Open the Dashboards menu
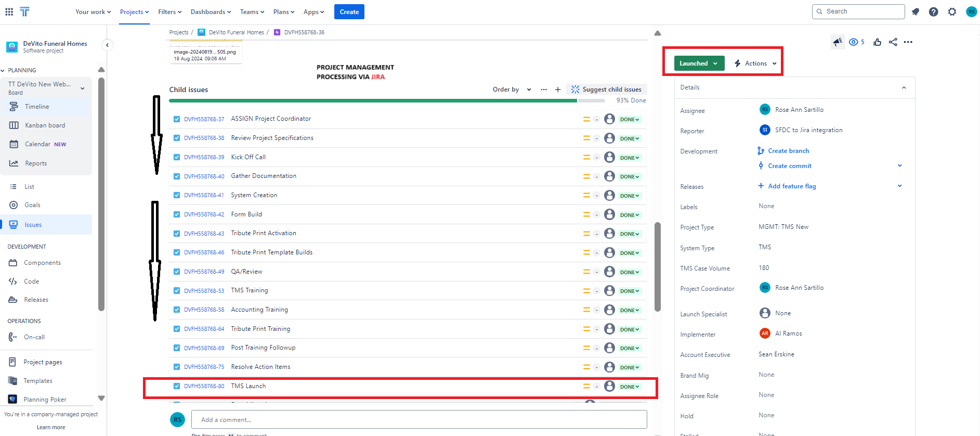This screenshot has width=980, height=436. click(x=211, y=12)
